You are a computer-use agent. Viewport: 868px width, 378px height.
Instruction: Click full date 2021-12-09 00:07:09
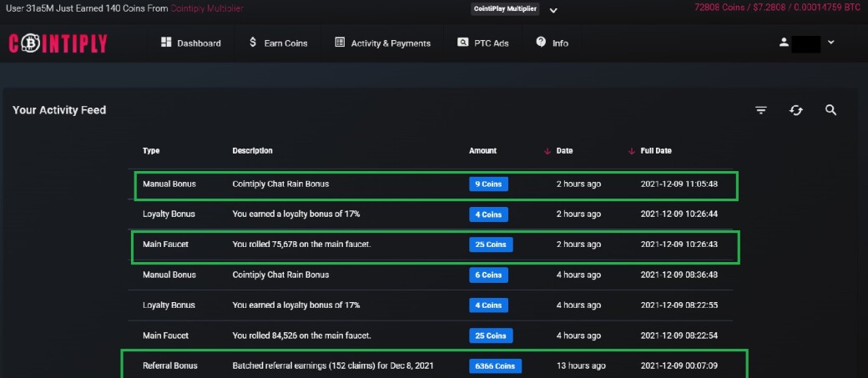click(x=679, y=365)
